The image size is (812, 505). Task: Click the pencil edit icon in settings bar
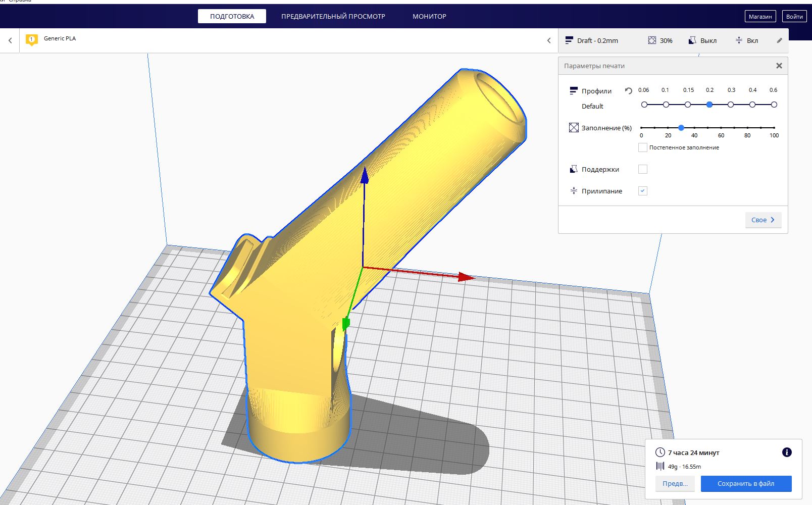click(x=779, y=40)
